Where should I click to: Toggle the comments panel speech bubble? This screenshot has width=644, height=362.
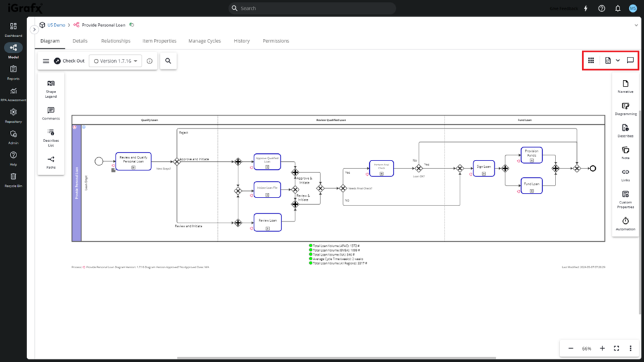pyautogui.click(x=630, y=61)
